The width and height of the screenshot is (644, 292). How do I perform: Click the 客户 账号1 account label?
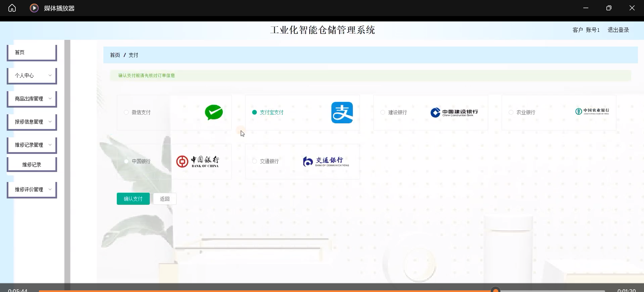click(x=586, y=30)
